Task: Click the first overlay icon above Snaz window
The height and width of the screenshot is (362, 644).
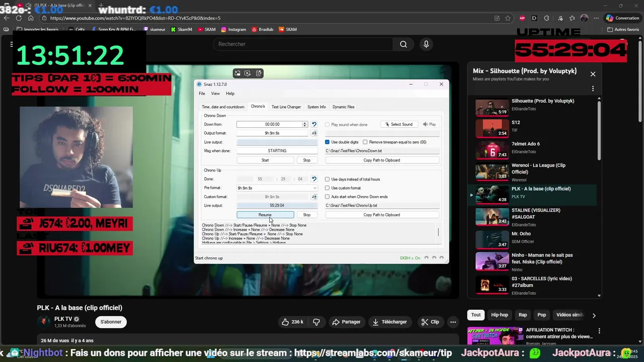Action: point(237,73)
